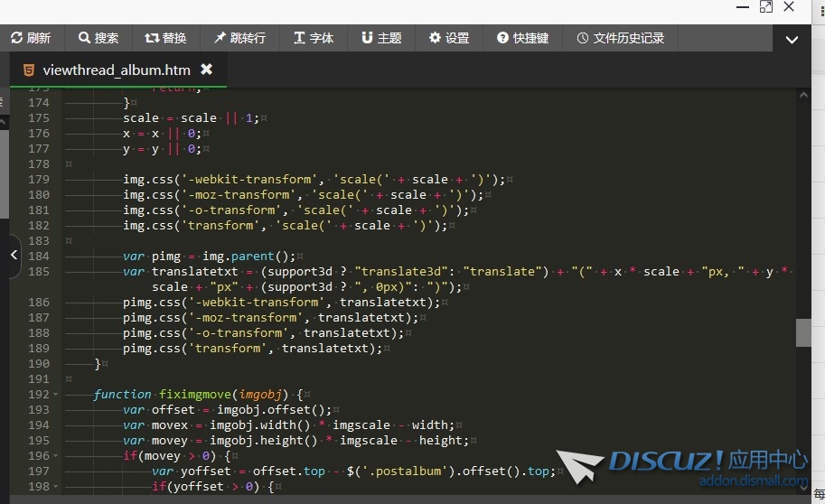The width and height of the screenshot is (825, 504).
Task: Click the refresh (刷新) icon
Action: [x=16, y=38]
